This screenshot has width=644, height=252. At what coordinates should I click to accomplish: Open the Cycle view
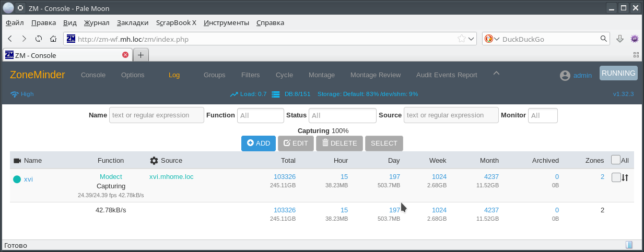[x=284, y=75]
